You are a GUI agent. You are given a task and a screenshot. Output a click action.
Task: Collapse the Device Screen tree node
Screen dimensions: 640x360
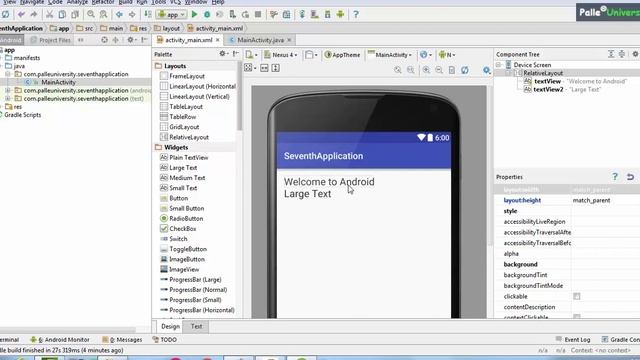[x=498, y=65]
